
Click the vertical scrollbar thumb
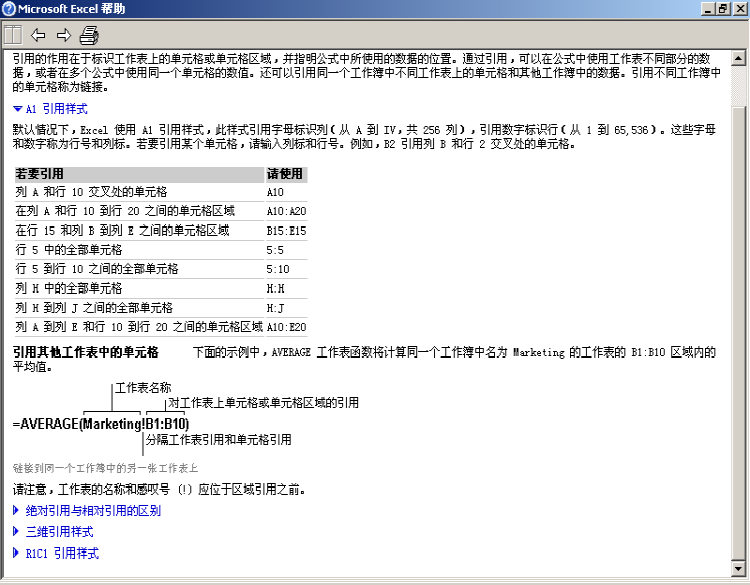(739, 333)
